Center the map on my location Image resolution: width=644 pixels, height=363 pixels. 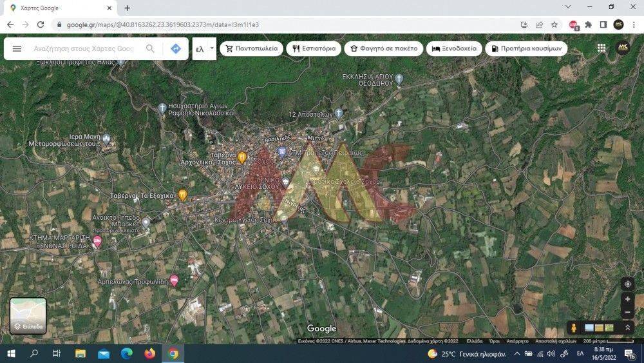(x=628, y=284)
